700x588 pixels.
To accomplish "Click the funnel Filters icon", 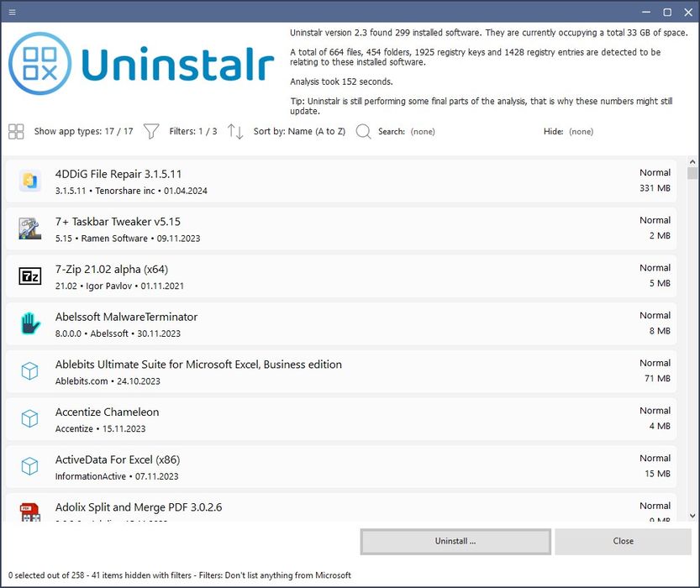I will coord(150,131).
